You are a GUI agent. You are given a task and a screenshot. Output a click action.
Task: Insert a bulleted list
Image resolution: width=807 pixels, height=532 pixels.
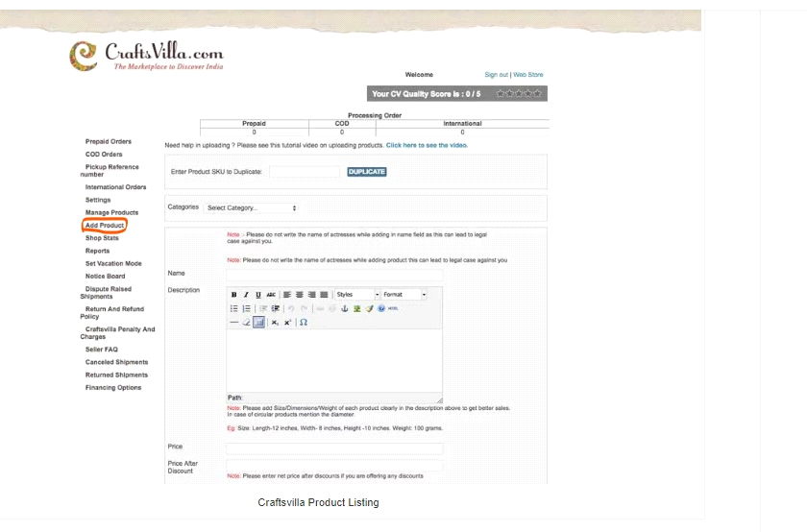pyautogui.click(x=233, y=308)
